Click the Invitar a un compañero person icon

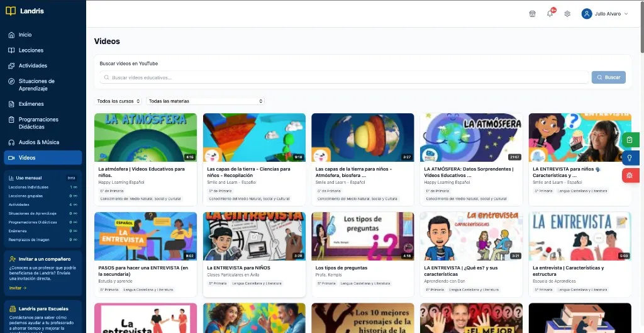click(12, 259)
